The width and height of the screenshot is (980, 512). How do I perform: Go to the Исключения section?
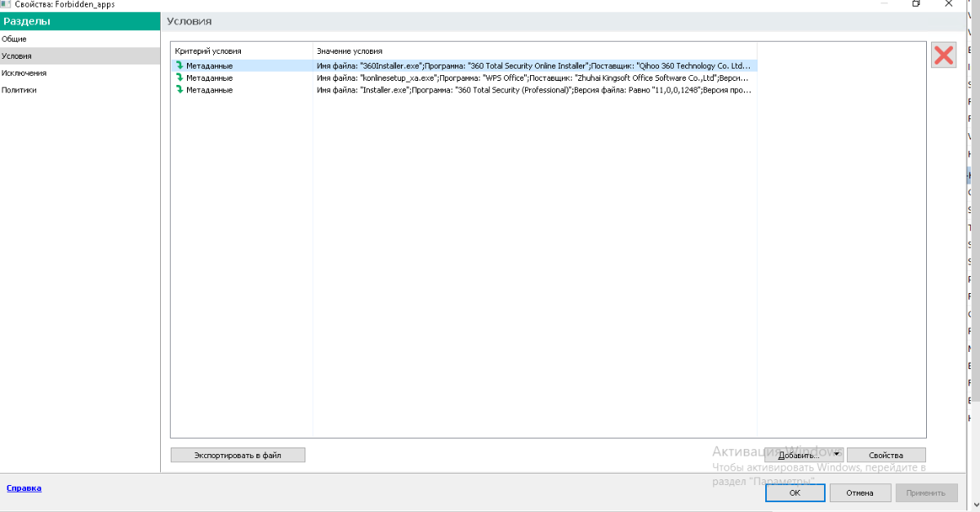point(24,73)
